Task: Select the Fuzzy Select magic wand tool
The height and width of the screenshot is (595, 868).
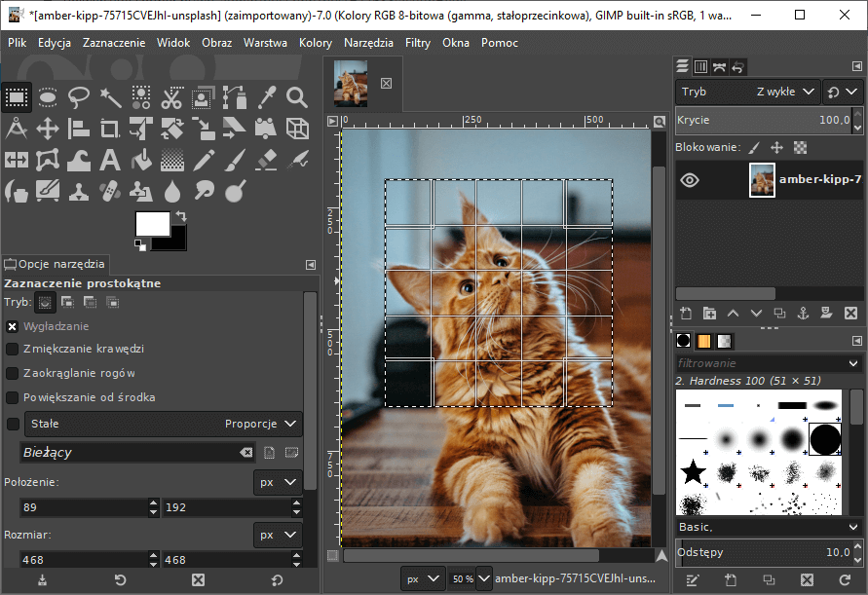Action: click(110, 97)
